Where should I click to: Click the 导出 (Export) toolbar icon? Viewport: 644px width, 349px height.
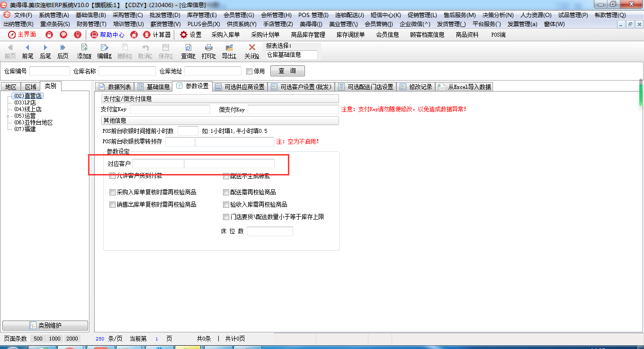click(229, 48)
